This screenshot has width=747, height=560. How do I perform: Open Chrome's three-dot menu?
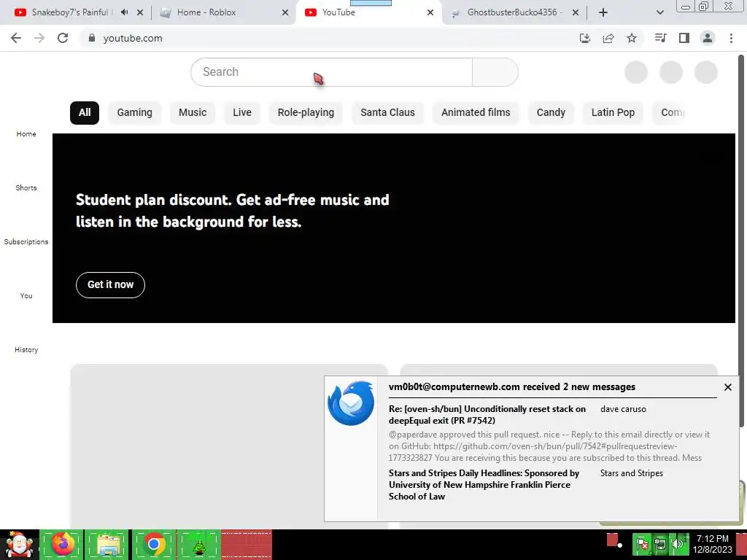point(731,38)
